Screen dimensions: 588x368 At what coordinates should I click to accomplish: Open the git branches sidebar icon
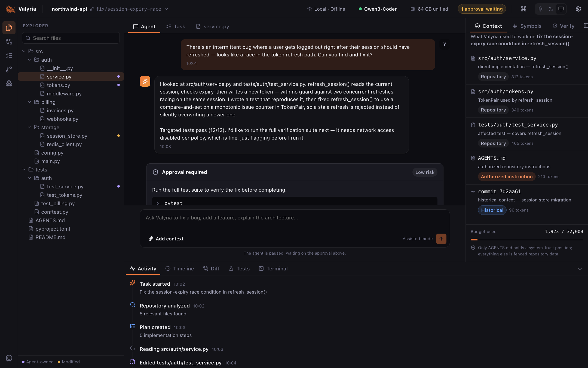pyautogui.click(x=9, y=70)
